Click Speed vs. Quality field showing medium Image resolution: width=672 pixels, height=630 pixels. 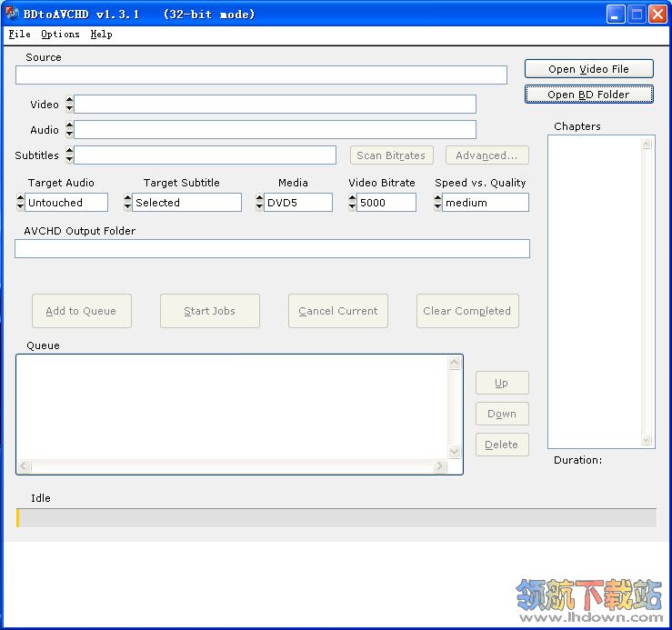coord(486,203)
